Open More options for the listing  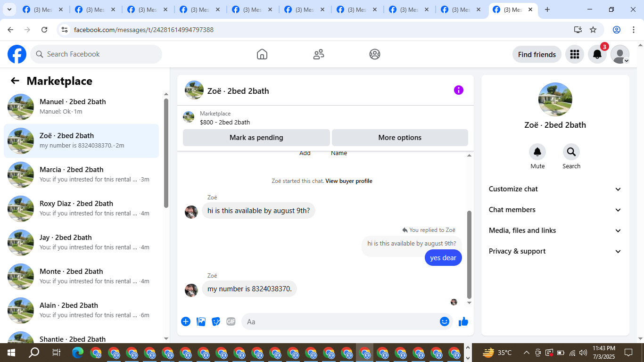400,138
